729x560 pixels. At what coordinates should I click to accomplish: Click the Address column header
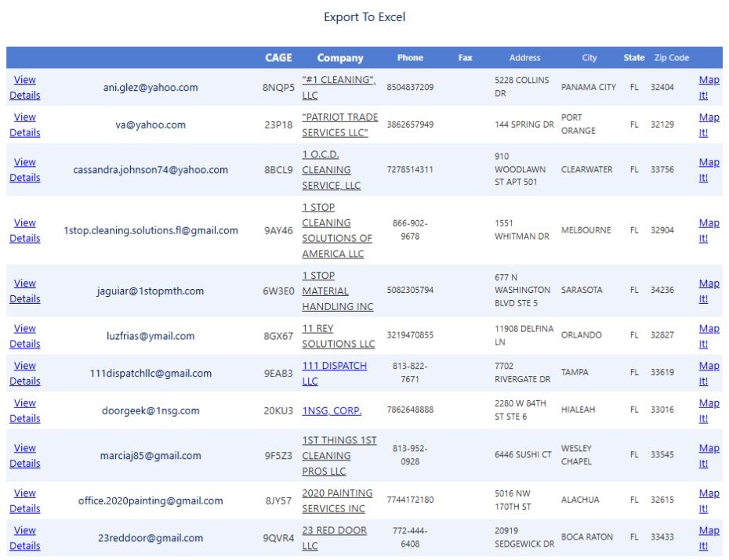tap(524, 58)
